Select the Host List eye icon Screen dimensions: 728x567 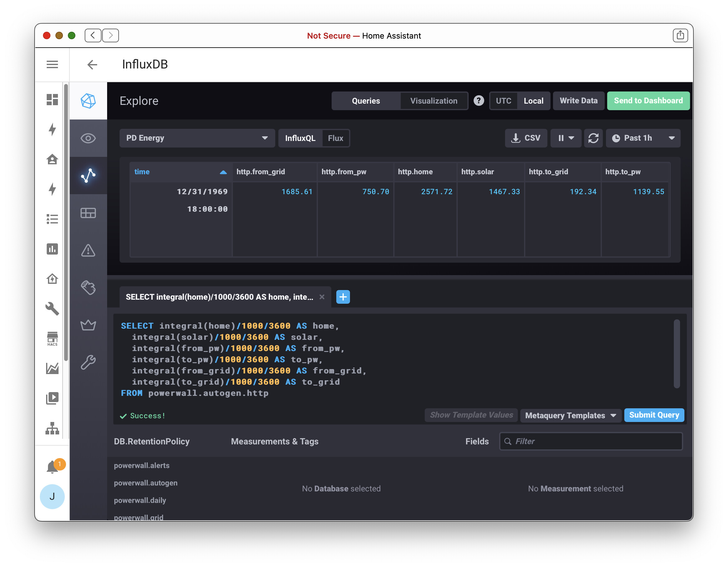[x=88, y=138]
